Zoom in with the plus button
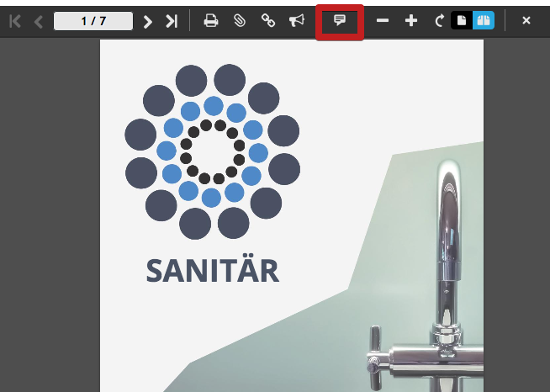The image size is (550, 392). pyautogui.click(x=411, y=21)
